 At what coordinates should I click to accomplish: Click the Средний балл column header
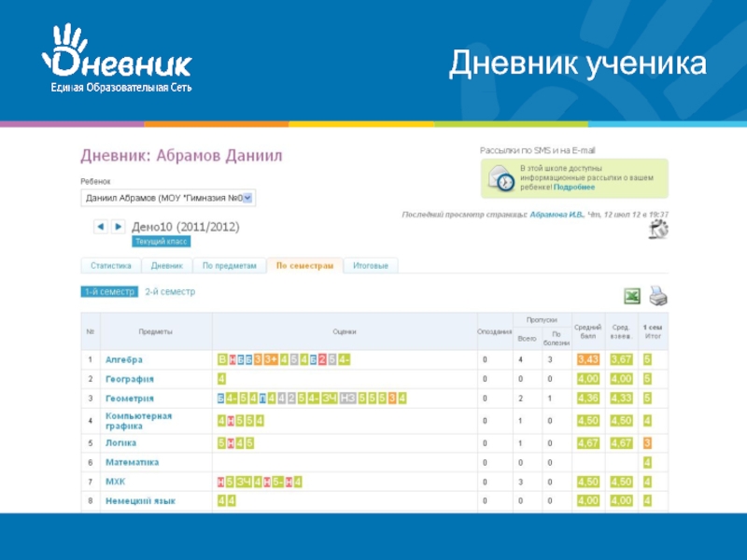click(x=588, y=332)
